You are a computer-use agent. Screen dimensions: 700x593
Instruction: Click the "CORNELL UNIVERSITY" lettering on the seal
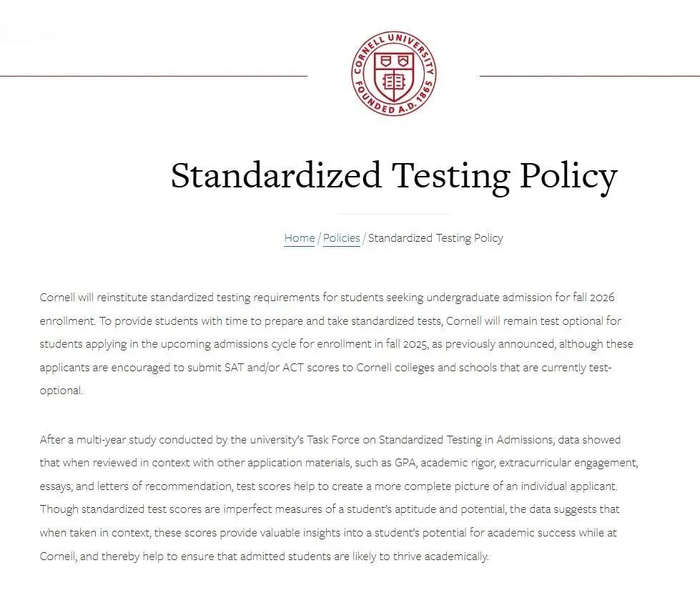[x=392, y=40]
